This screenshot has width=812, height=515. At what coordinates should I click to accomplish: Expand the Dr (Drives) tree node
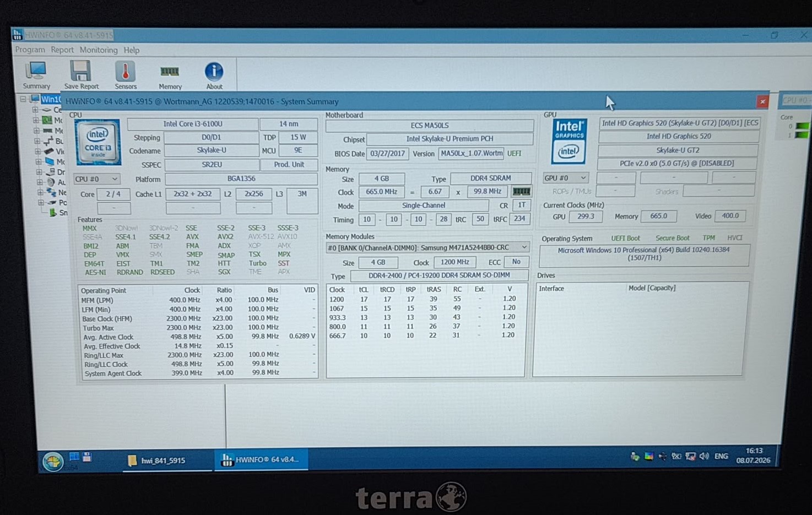click(x=39, y=172)
